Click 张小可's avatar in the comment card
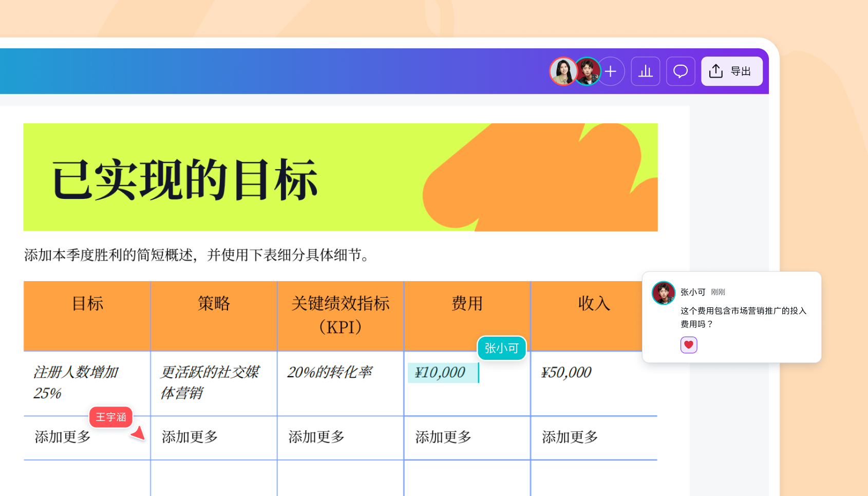Screen dimensions: 868x496 click(x=664, y=293)
